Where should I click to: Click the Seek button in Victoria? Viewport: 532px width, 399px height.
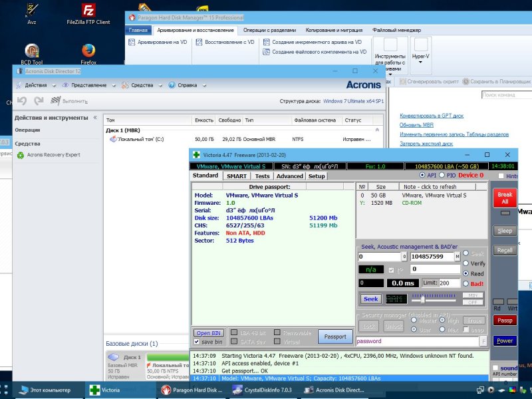click(x=370, y=299)
